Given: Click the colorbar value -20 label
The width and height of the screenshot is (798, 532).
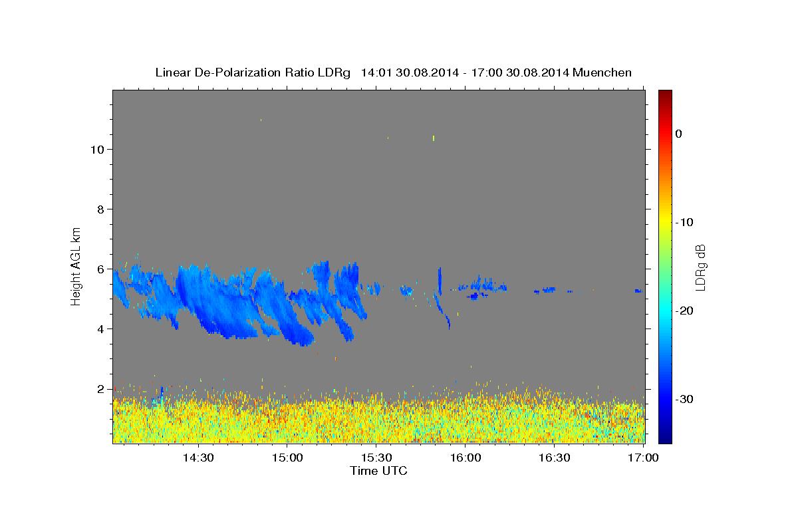Looking at the screenshot, I should pos(685,311).
